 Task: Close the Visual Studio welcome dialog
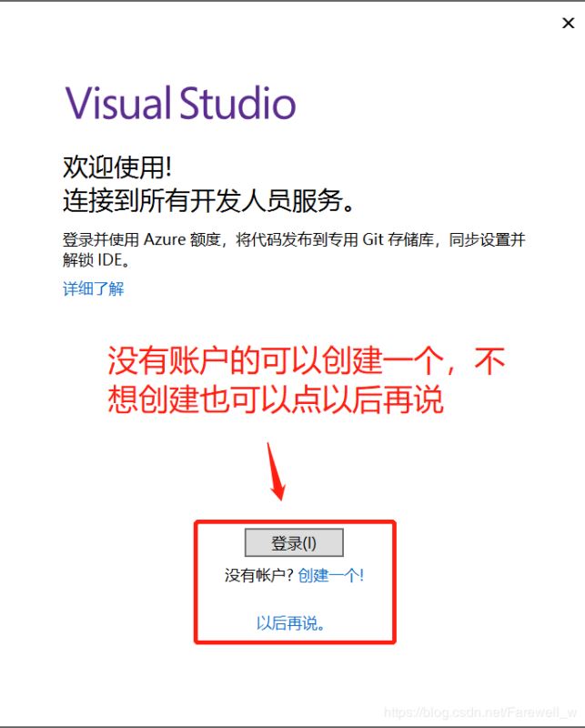[x=568, y=23]
